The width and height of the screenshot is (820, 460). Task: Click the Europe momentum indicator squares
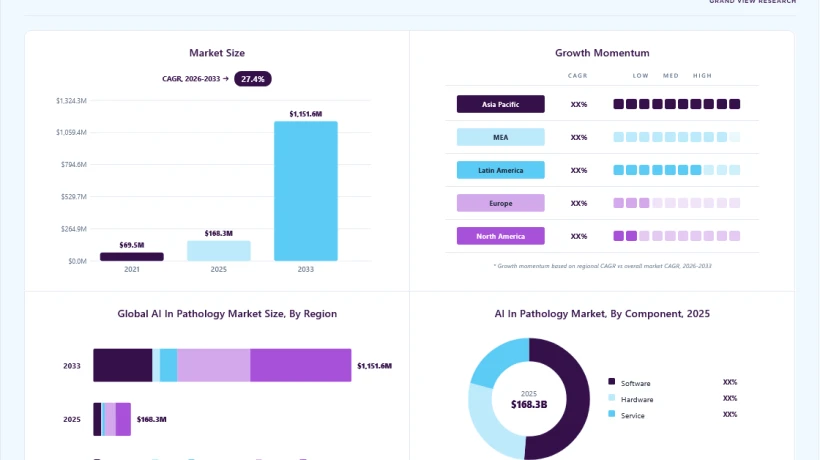tap(677, 203)
